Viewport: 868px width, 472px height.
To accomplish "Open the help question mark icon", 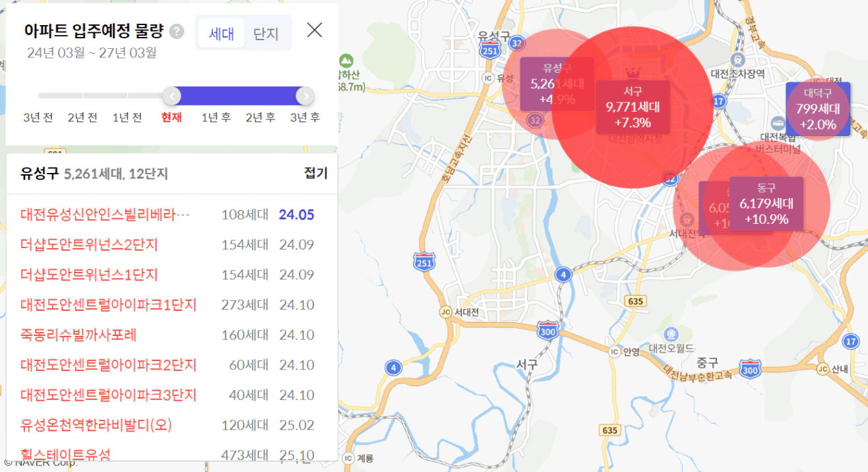I will point(177,32).
